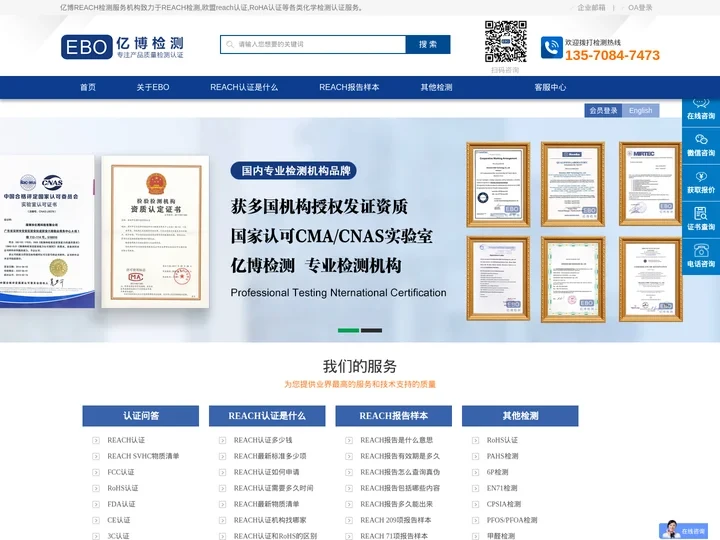Open the CE认证 link
The width and height of the screenshot is (720, 540).
[x=118, y=520]
